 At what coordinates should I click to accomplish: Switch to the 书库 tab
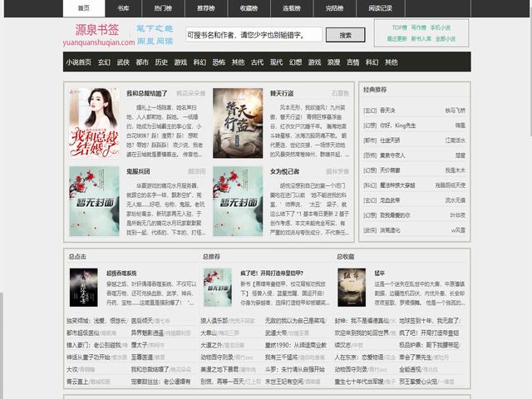tap(123, 8)
